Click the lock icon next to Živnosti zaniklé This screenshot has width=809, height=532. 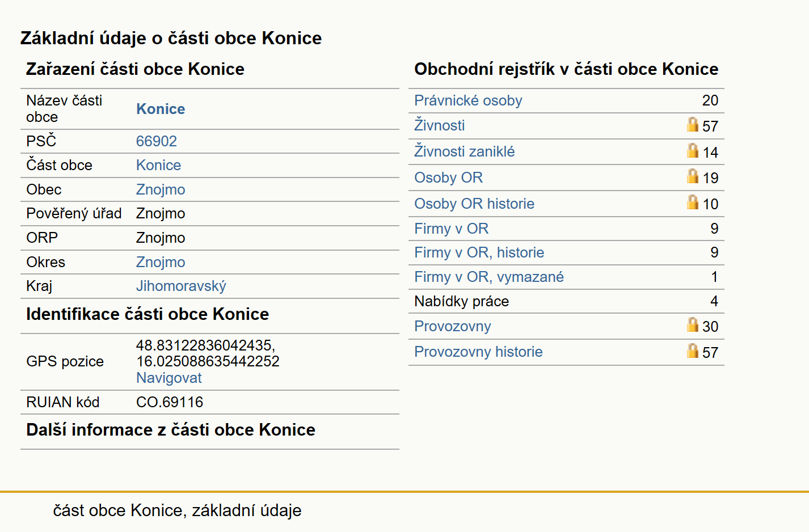click(x=693, y=150)
